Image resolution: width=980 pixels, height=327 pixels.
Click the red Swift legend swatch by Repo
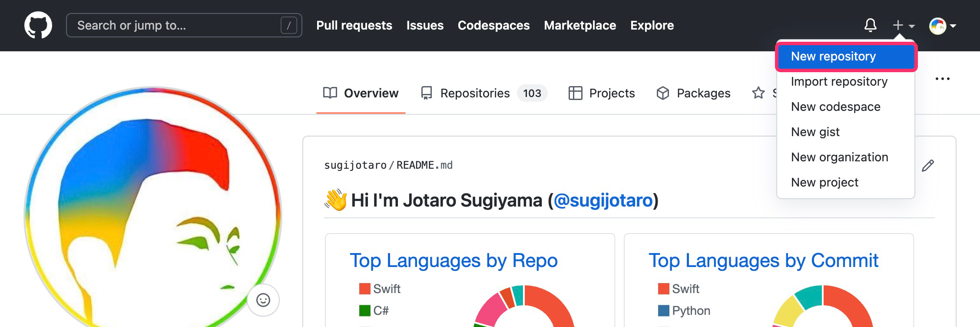point(364,289)
